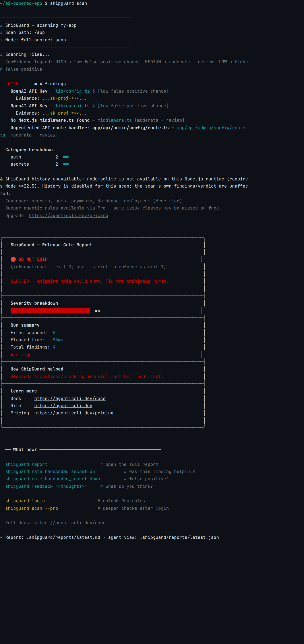Click the yellow warning triangle before 'ShipGuard history unavailable'
This screenshot has width=304, height=644.
[1, 179]
